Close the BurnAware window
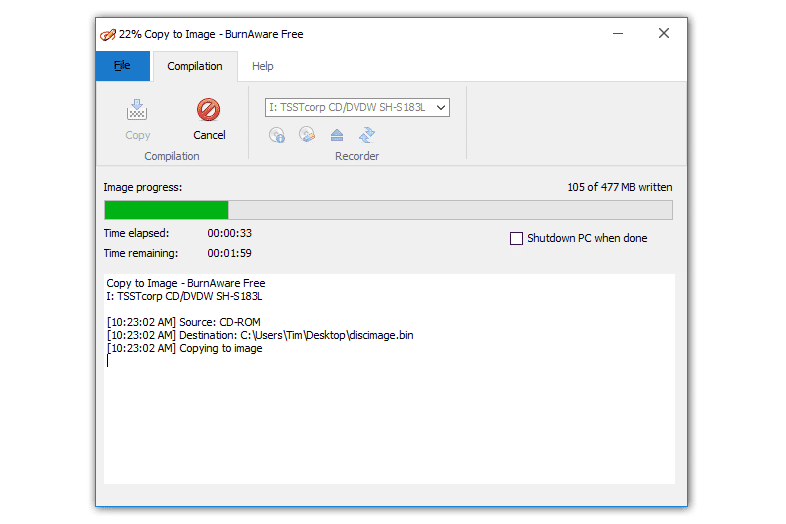Image resolution: width=786 pixels, height=524 pixels. [664, 34]
